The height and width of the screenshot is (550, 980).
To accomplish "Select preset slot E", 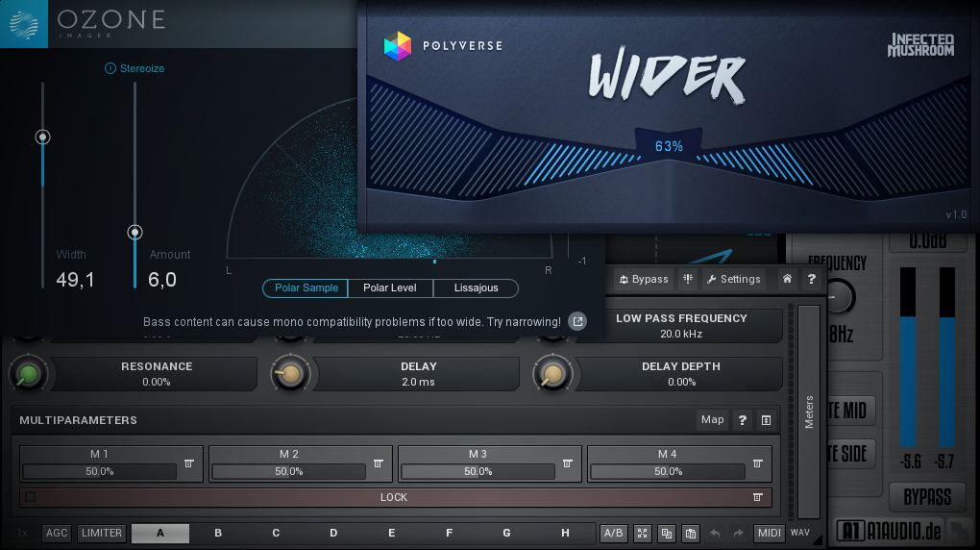I will pyautogui.click(x=391, y=533).
